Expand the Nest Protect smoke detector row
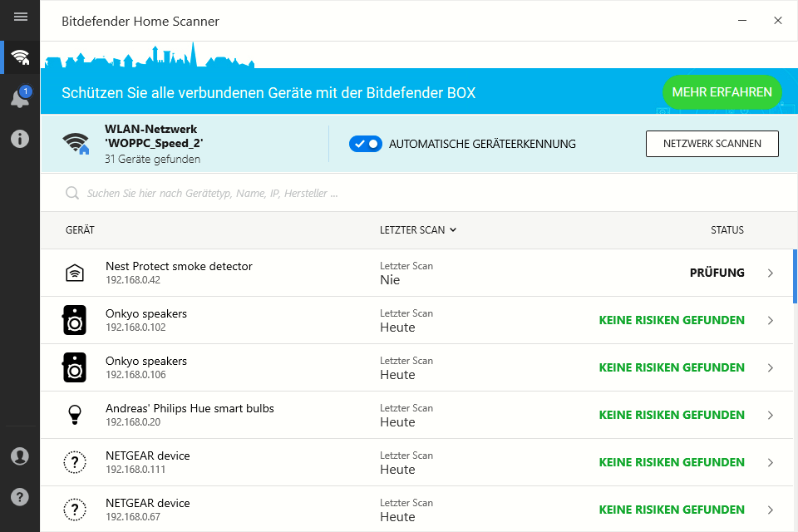Image resolution: width=798 pixels, height=532 pixels. pos(770,273)
